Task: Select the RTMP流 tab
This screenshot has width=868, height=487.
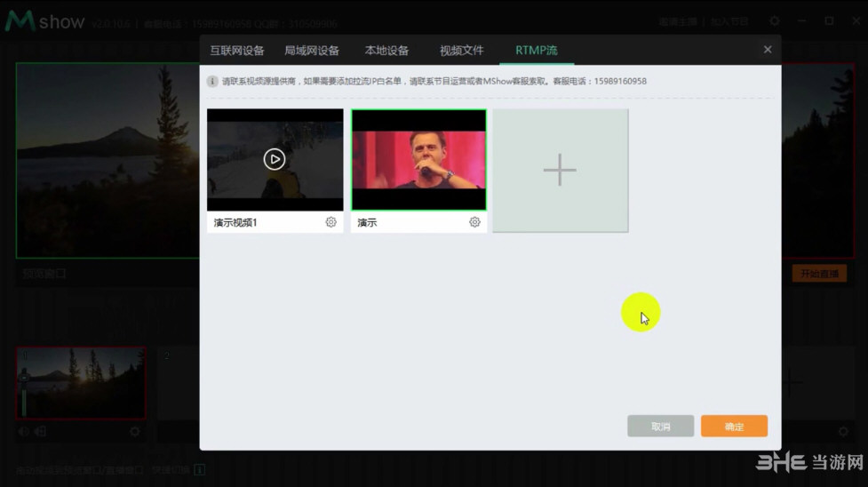Action: point(537,51)
